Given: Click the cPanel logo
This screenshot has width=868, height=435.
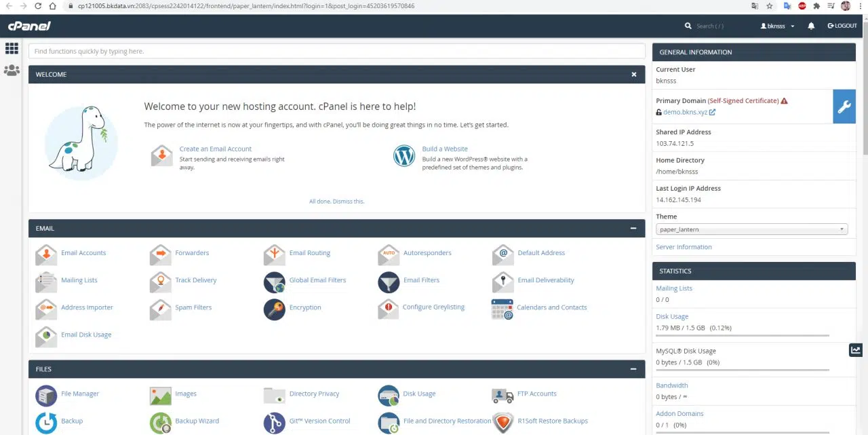Looking at the screenshot, I should click(x=29, y=26).
